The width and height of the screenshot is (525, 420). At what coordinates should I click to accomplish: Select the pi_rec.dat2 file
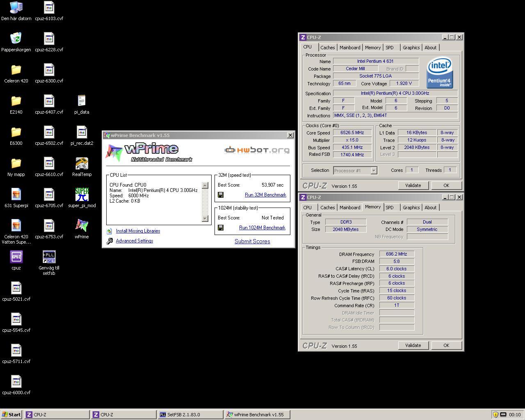[x=82, y=136]
